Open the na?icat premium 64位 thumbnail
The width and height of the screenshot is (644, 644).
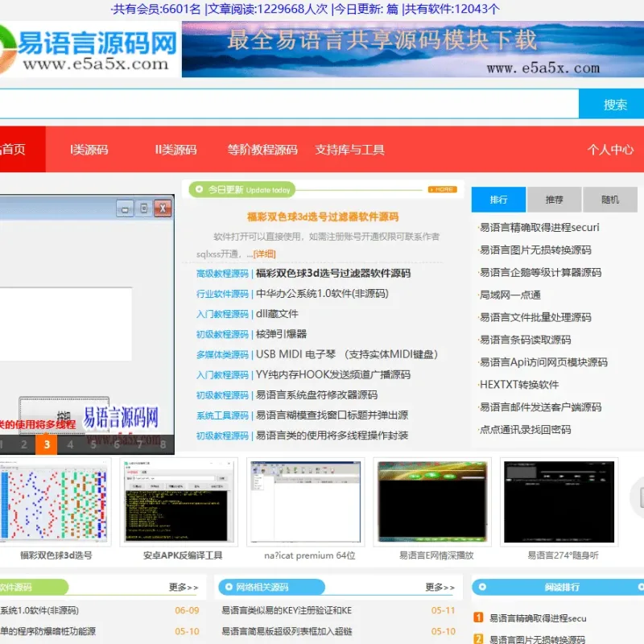click(306, 502)
